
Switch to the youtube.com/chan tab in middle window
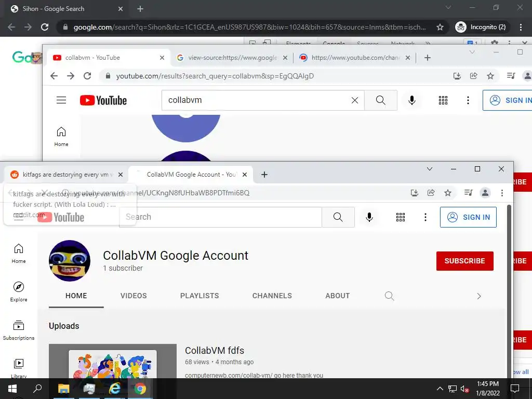pos(354,58)
